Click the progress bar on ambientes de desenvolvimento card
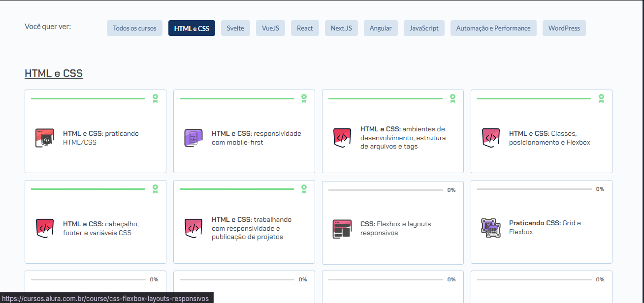 click(386, 98)
